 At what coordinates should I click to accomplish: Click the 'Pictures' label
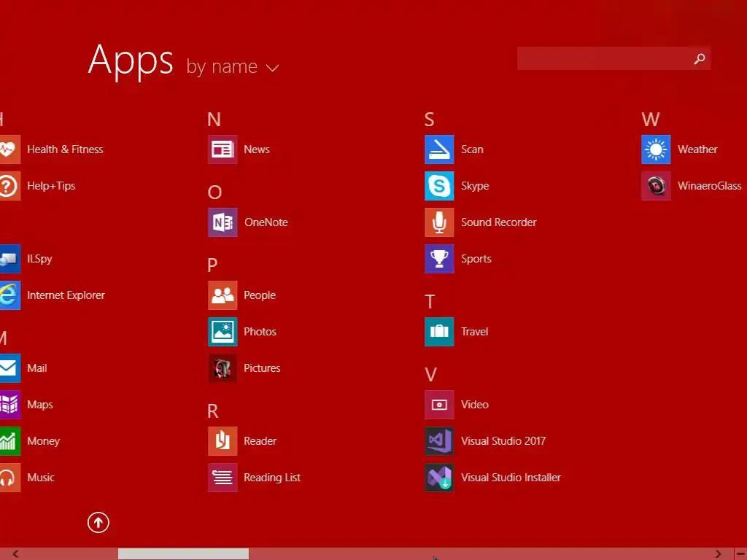[262, 368]
